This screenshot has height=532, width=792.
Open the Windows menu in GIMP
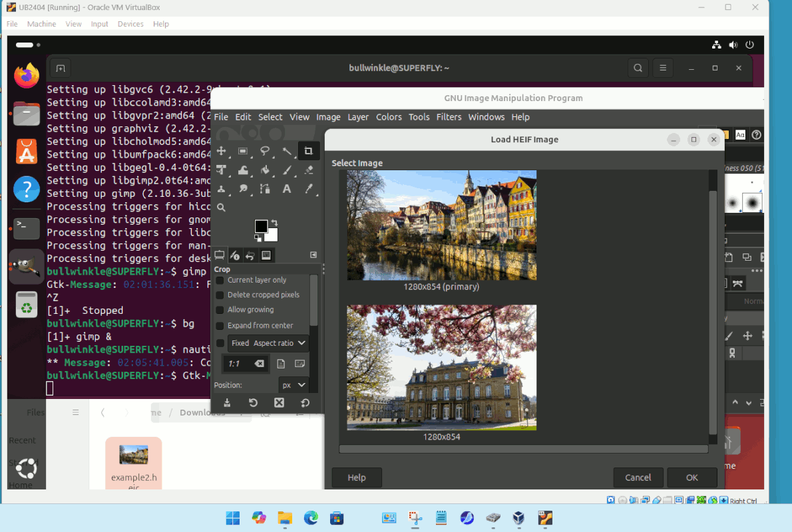(x=487, y=117)
